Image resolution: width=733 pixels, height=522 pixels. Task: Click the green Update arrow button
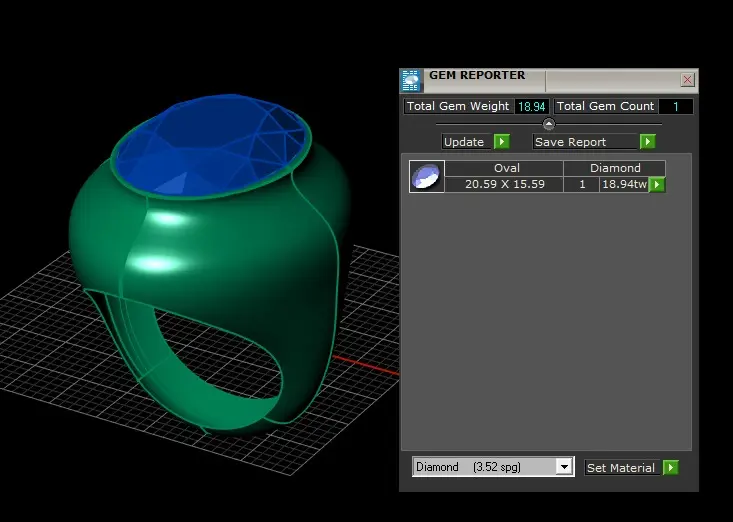point(502,142)
